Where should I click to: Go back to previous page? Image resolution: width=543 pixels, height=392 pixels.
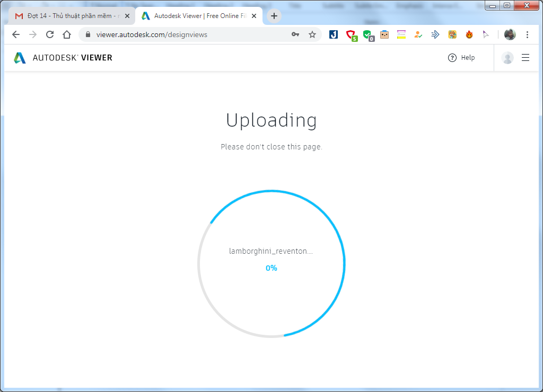[16, 34]
